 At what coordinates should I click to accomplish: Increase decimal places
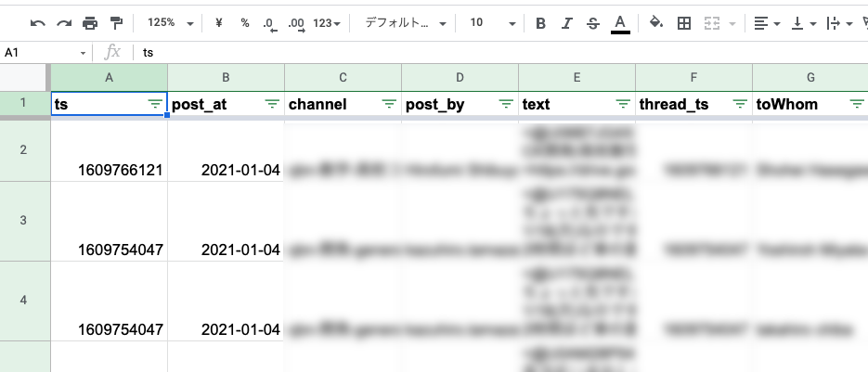point(297,24)
